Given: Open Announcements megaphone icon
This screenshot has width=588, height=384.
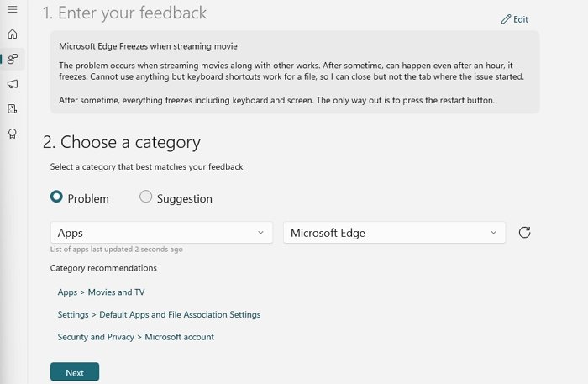Looking at the screenshot, I should pyautogui.click(x=12, y=84).
